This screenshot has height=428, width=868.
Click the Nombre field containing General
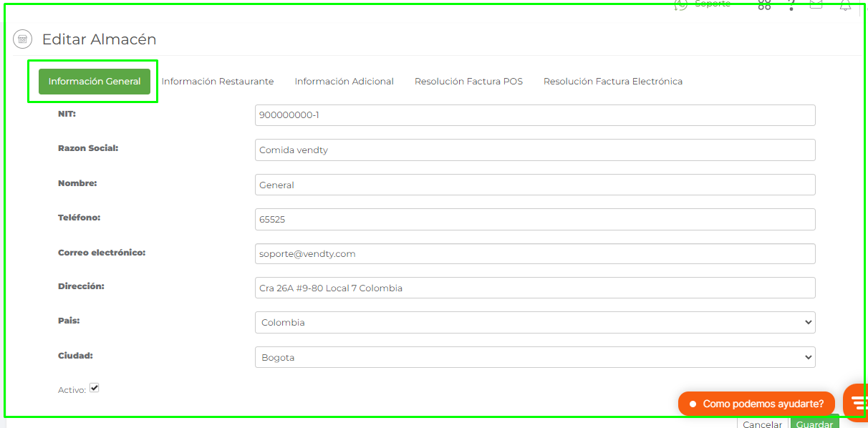coord(535,185)
